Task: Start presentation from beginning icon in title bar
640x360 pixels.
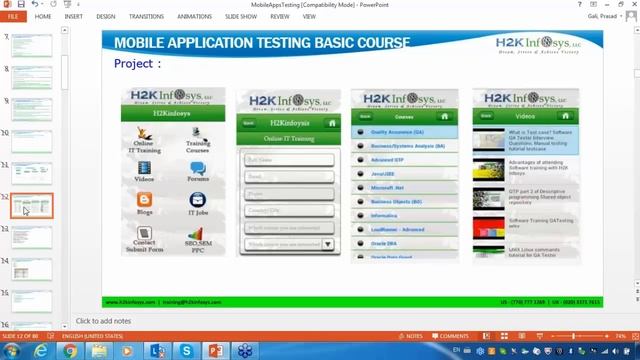Action: click(67, 4)
